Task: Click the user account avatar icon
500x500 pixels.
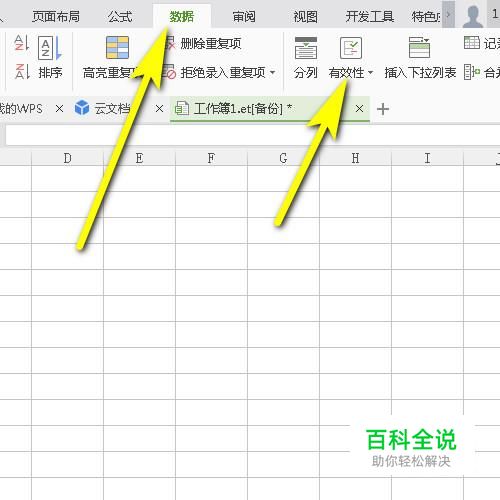Action: pyautogui.click(x=473, y=16)
